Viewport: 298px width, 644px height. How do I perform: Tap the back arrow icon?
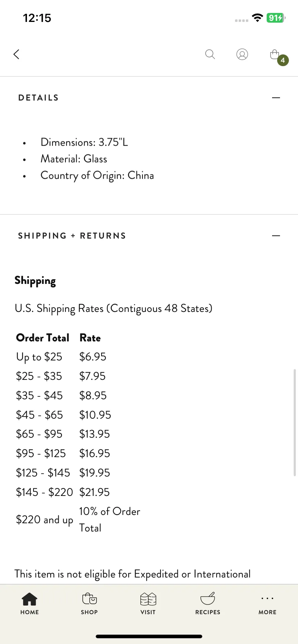16,54
